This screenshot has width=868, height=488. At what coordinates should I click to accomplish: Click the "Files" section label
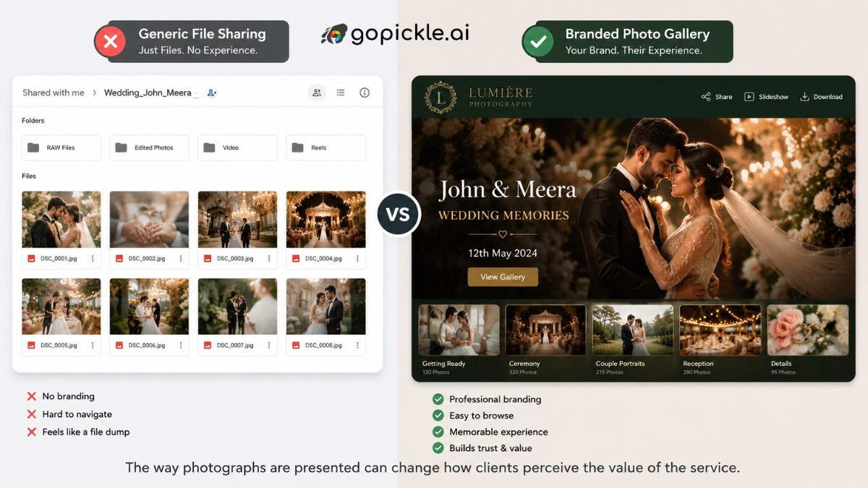tap(29, 176)
